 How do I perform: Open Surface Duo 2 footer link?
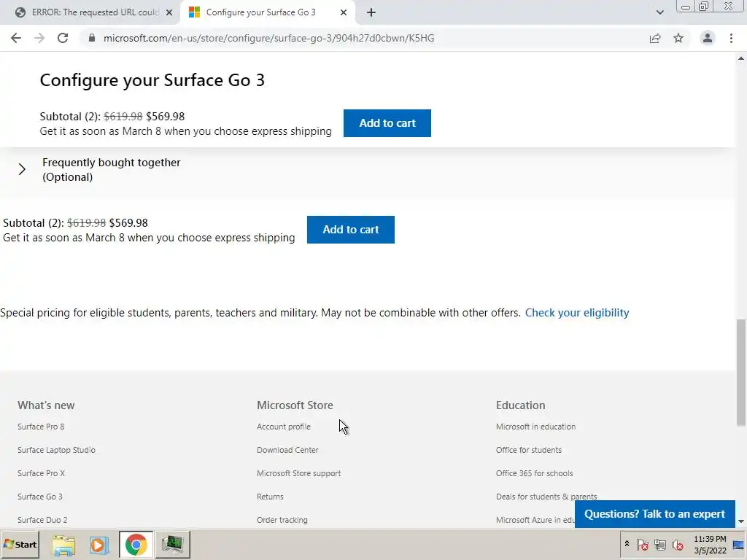[42, 520]
